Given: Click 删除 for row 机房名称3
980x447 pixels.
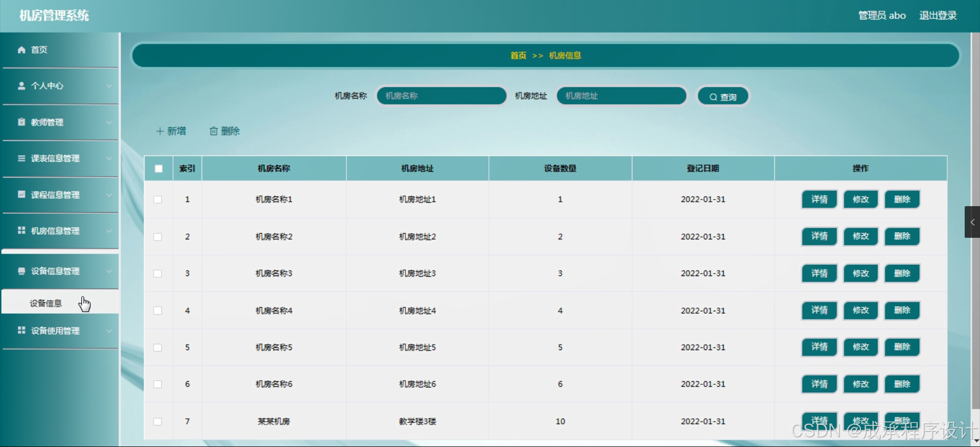Looking at the screenshot, I should point(902,273).
